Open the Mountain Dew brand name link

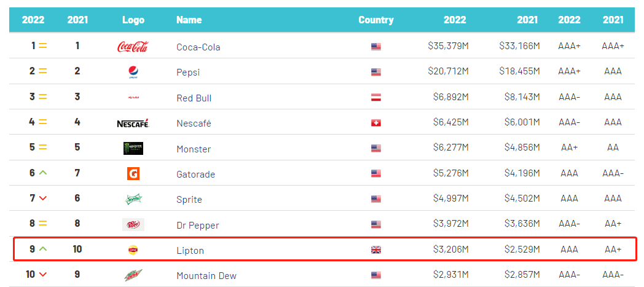point(206,276)
